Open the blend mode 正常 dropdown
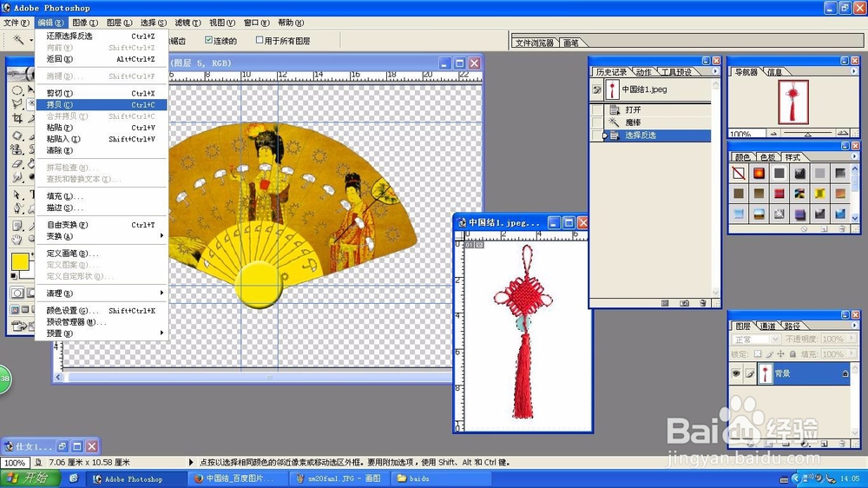Viewport: 868px width, 488px height. [755, 339]
